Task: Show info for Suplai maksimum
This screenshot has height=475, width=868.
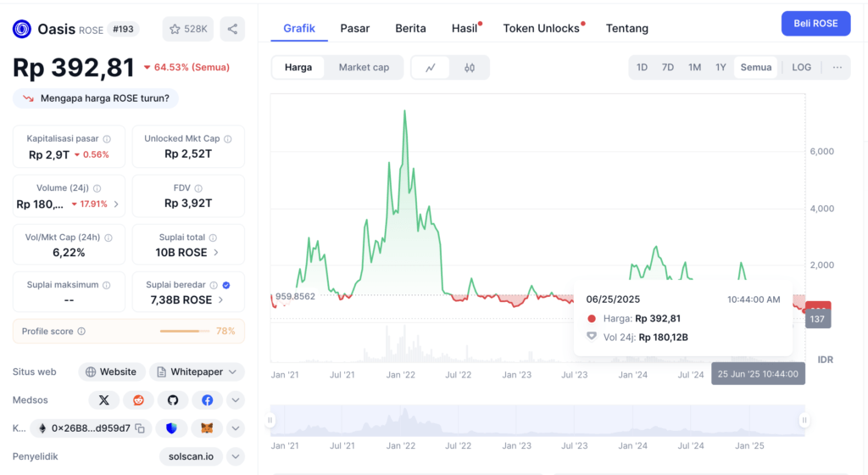Action: [x=106, y=285]
